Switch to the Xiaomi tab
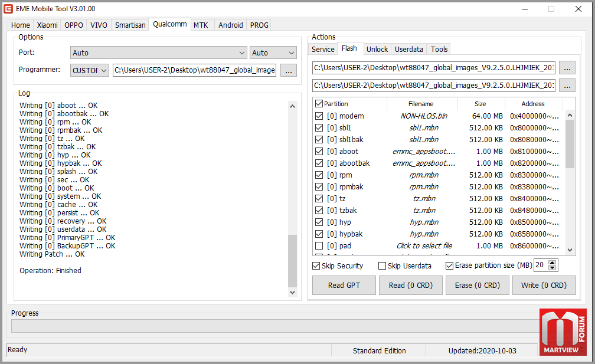The image size is (595, 364). [x=47, y=25]
